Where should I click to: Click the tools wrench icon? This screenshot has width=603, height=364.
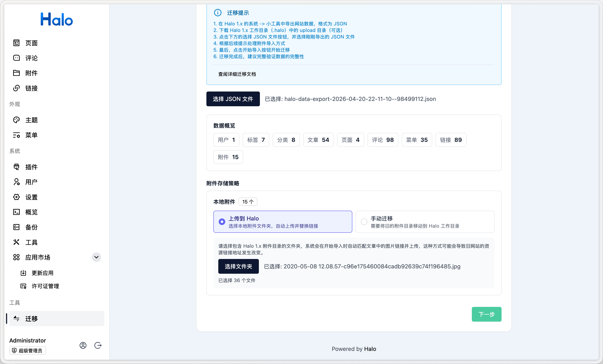click(16, 242)
